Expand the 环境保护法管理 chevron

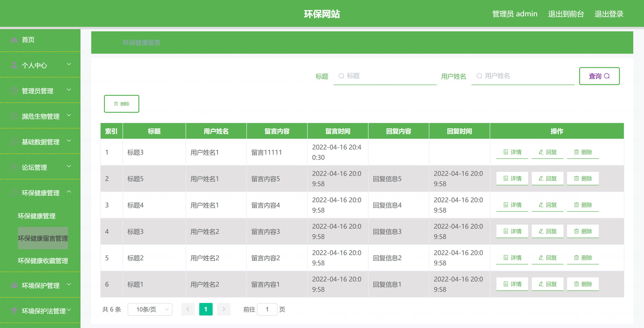coord(69,310)
